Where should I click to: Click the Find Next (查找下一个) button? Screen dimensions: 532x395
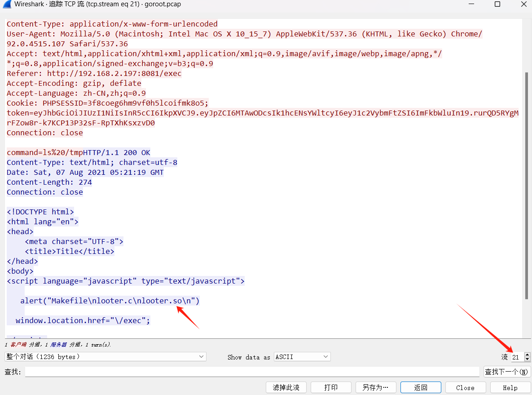(506, 372)
